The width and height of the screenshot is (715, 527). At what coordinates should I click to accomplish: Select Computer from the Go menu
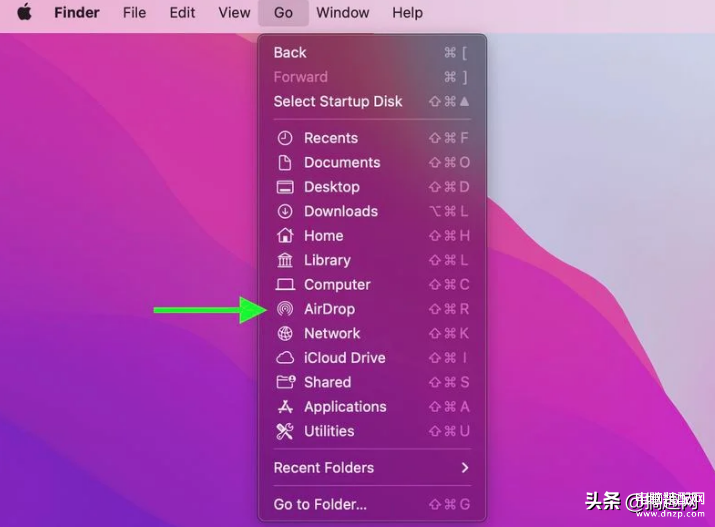tap(337, 285)
